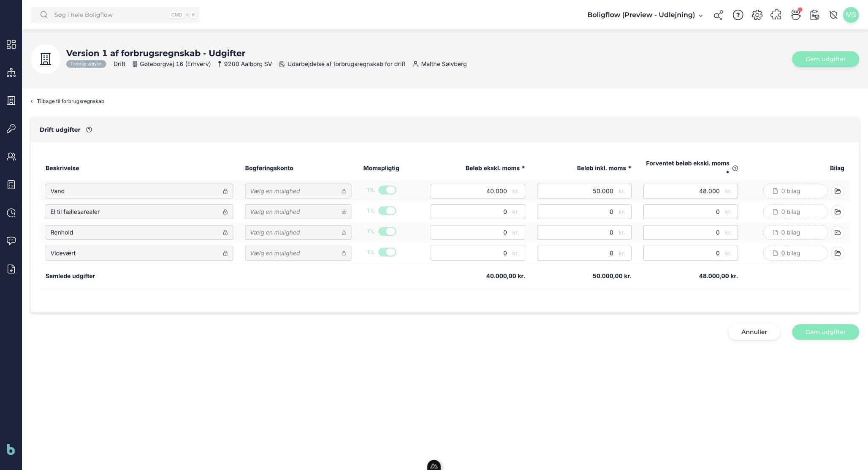This screenshot has height=470, width=868.
Task: Open the clipboard tasks icon in top bar
Action: click(x=814, y=15)
